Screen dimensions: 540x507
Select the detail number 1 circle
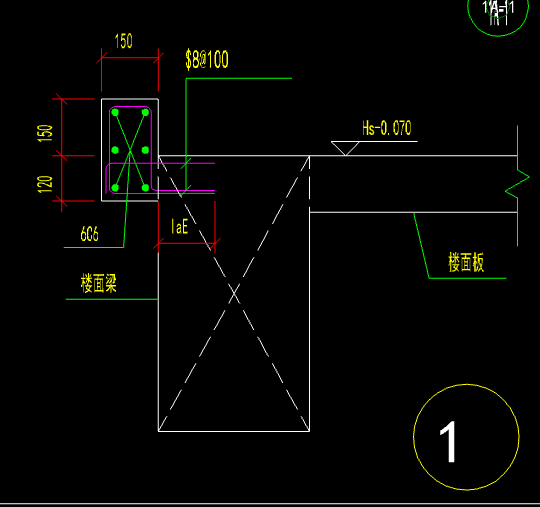(466, 437)
